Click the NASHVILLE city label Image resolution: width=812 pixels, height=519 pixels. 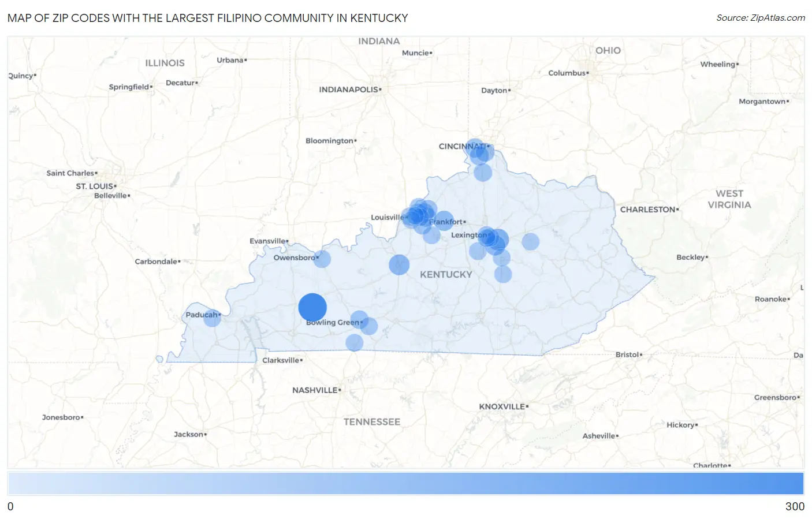point(315,390)
